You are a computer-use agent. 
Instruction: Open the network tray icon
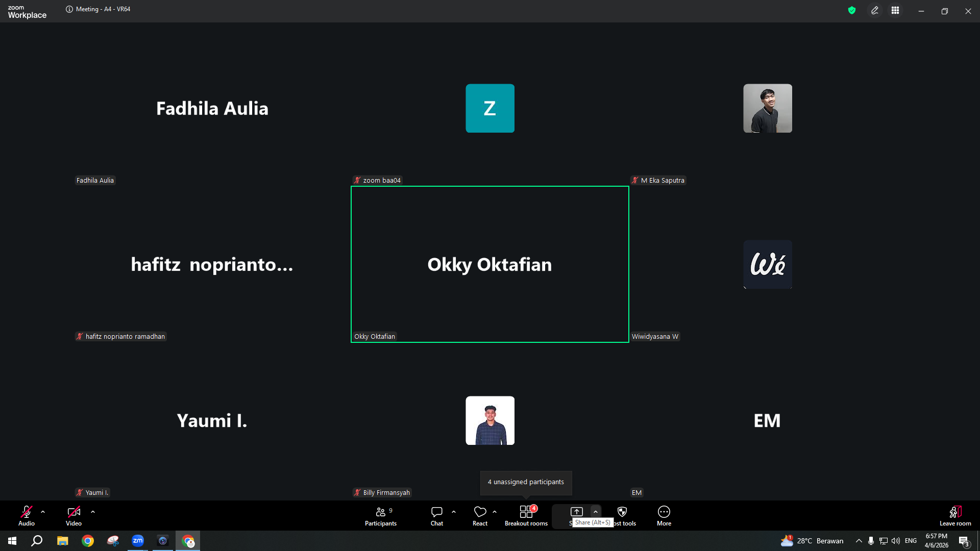[884, 541]
